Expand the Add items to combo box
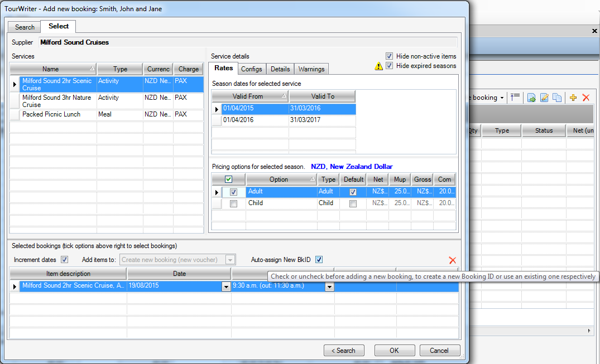600x364 pixels. 229,260
